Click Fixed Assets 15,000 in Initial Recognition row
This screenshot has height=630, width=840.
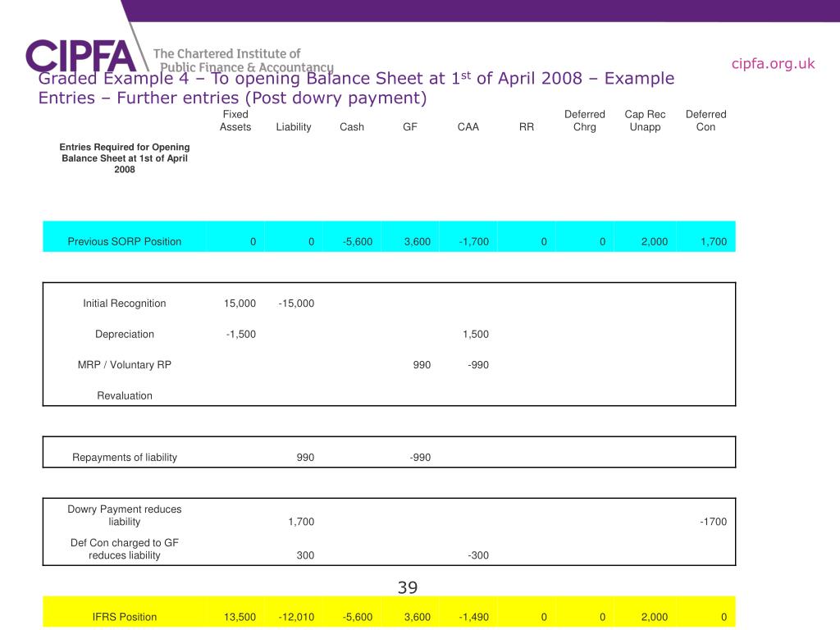pyautogui.click(x=240, y=304)
